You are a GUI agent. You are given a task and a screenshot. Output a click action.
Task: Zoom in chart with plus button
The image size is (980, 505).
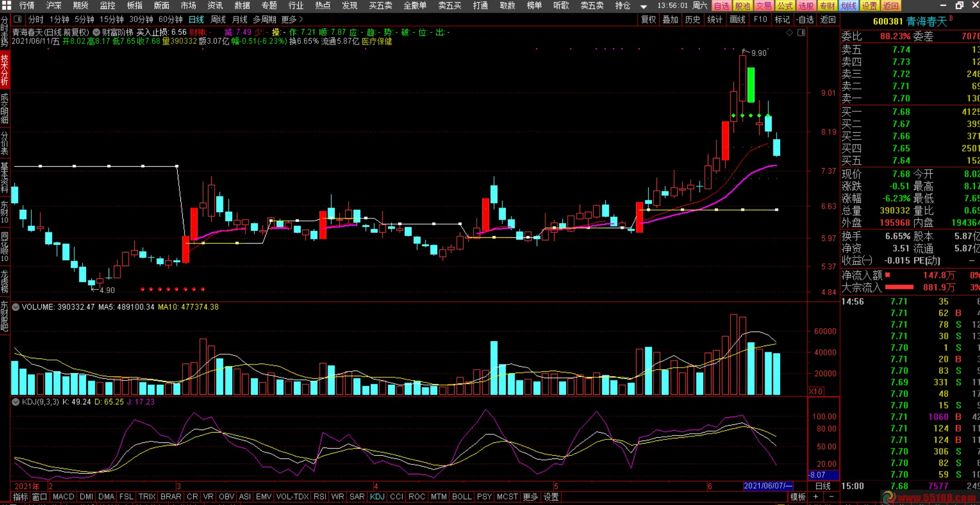[x=815, y=497]
